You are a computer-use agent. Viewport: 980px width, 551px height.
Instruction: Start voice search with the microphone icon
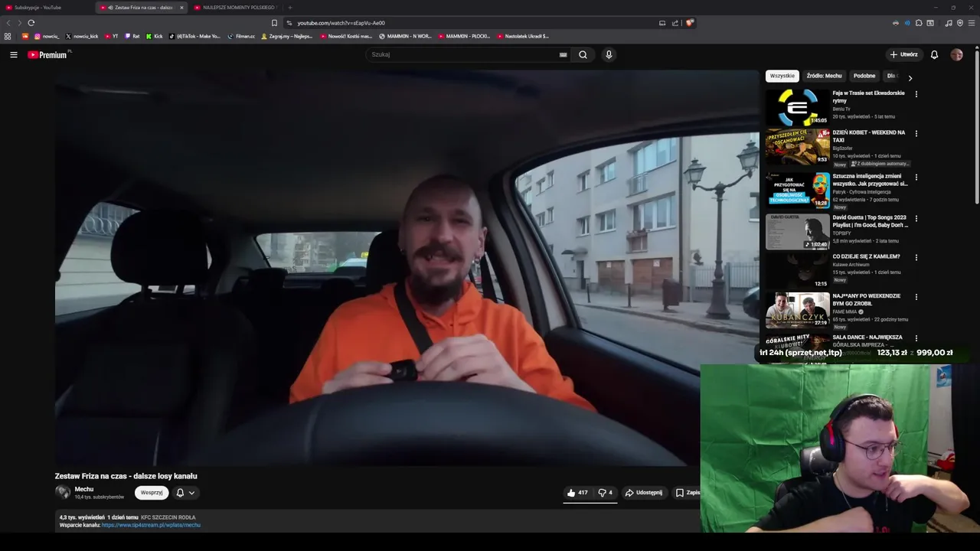[x=609, y=54]
